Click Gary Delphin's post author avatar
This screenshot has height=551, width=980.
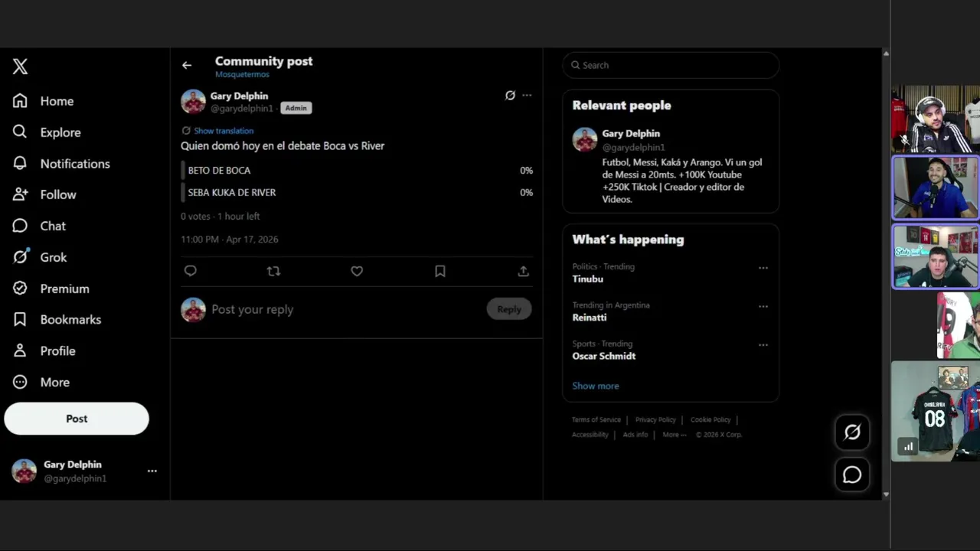pyautogui.click(x=193, y=101)
